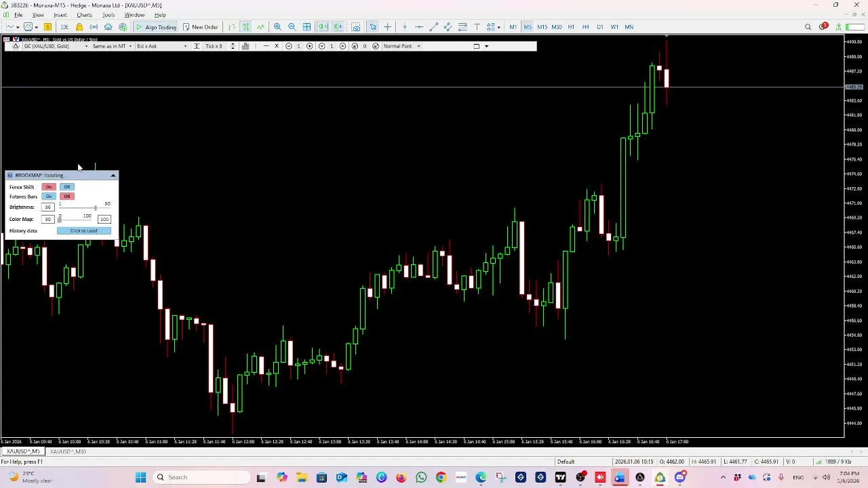Toggle the chart shift icon
Viewport: 868px width, 488px height.
pyautogui.click(x=338, y=27)
